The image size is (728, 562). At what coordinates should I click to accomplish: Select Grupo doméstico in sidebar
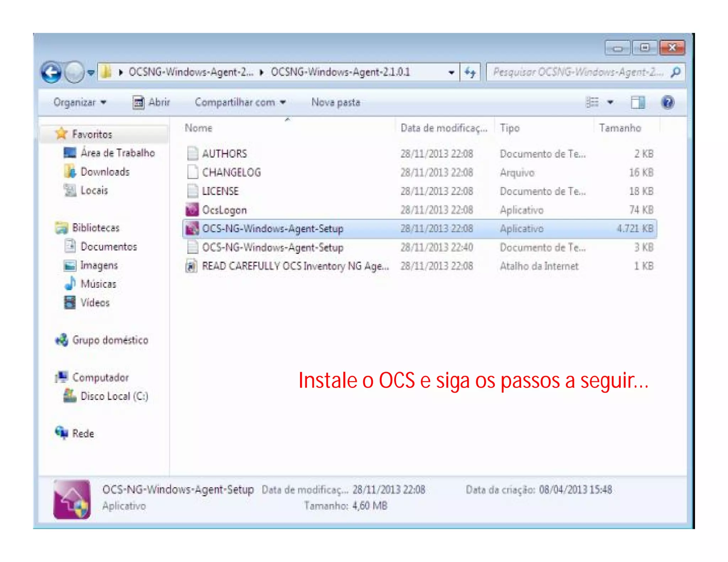(110, 340)
